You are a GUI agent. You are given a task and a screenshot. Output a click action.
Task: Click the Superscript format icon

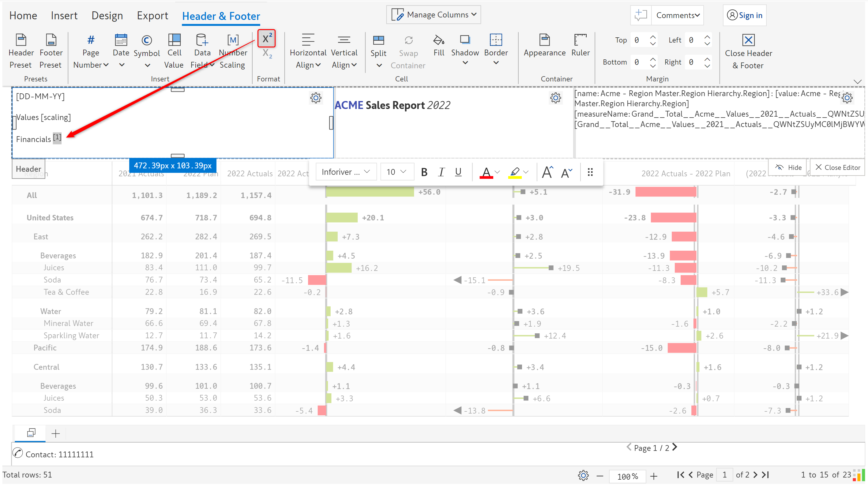[x=267, y=38]
